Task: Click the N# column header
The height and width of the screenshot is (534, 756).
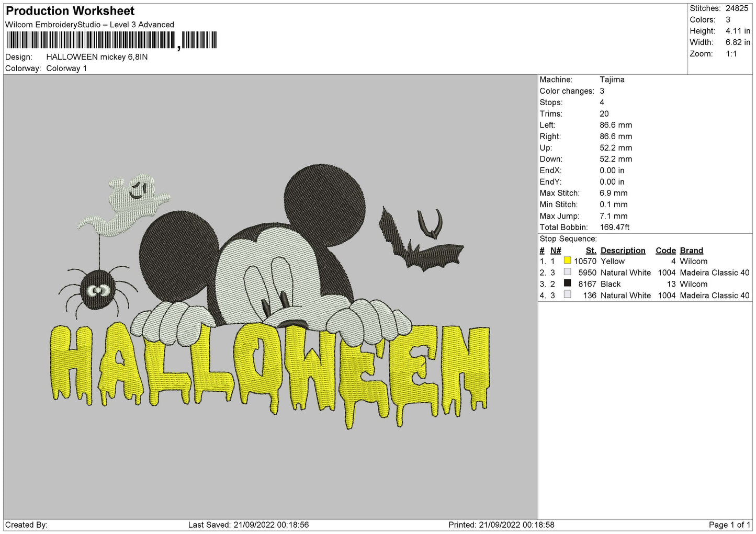Action: point(556,251)
